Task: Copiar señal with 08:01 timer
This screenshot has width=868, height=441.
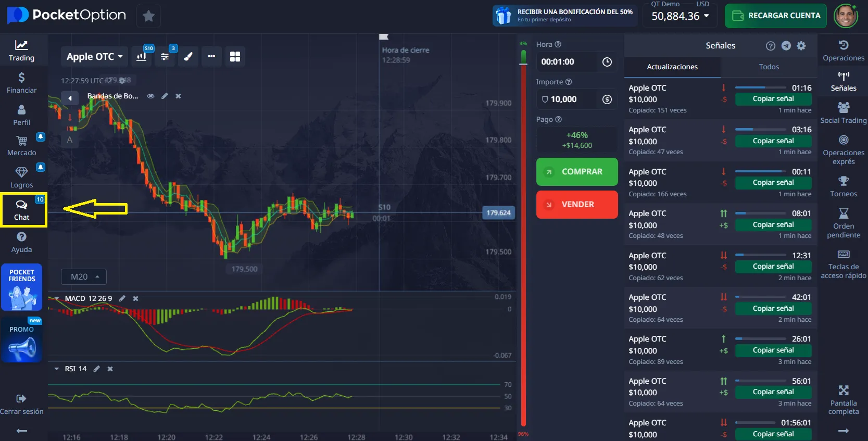Action: (x=773, y=225)
